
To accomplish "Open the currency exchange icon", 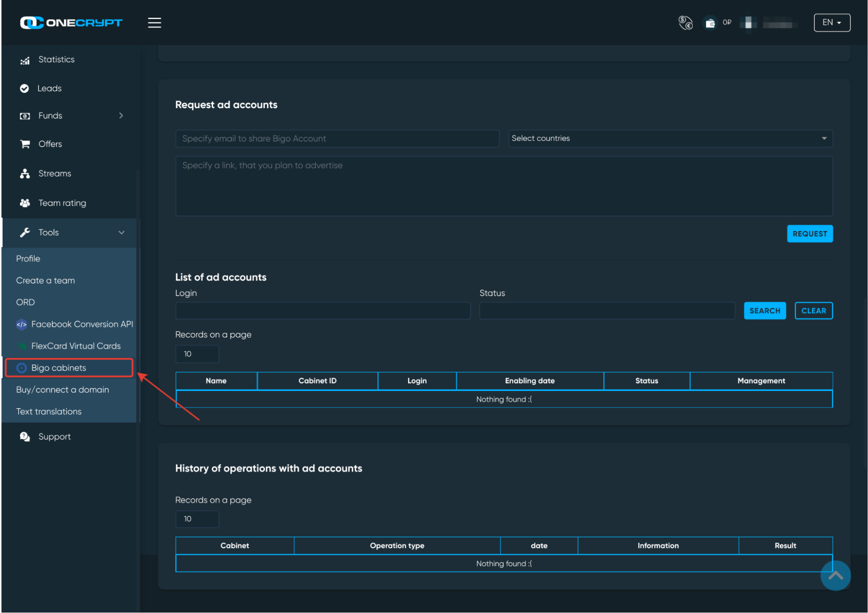I will 686,23.
